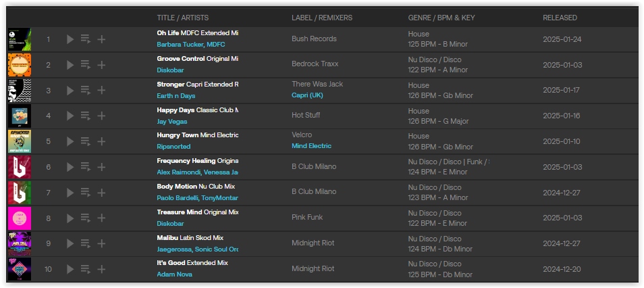Add Treasure Mind to queue

[x=86, y=218]
